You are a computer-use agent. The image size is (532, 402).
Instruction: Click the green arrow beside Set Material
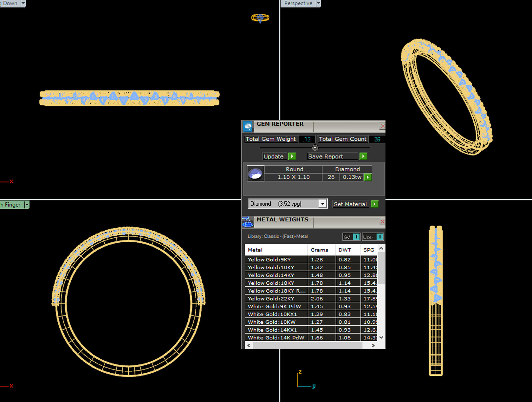(375, 204)
